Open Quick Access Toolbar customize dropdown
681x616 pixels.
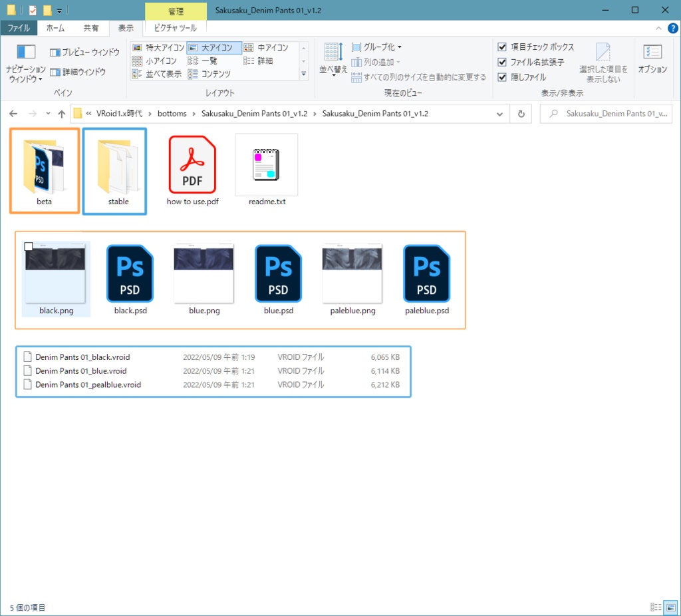pos(59,11)
